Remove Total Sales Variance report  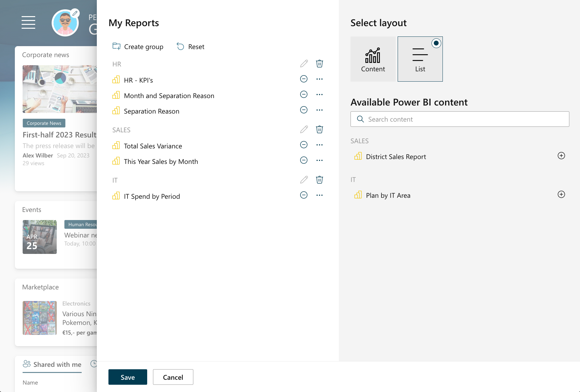tap(303, 145)
